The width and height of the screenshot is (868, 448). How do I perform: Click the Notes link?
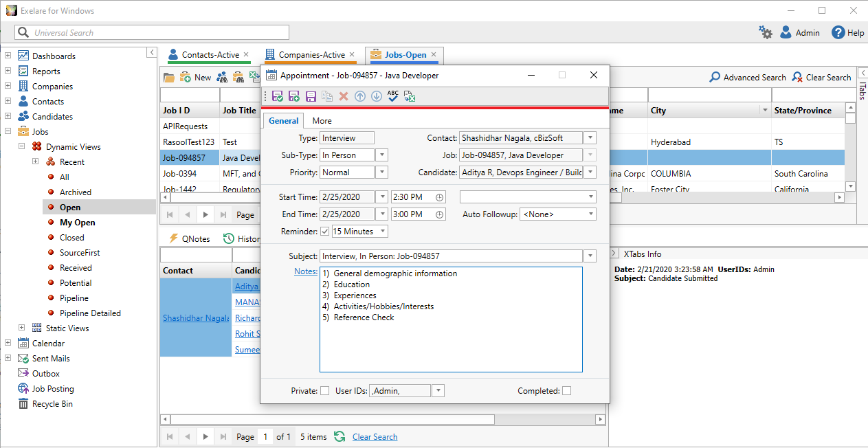(x=305, y=271)
